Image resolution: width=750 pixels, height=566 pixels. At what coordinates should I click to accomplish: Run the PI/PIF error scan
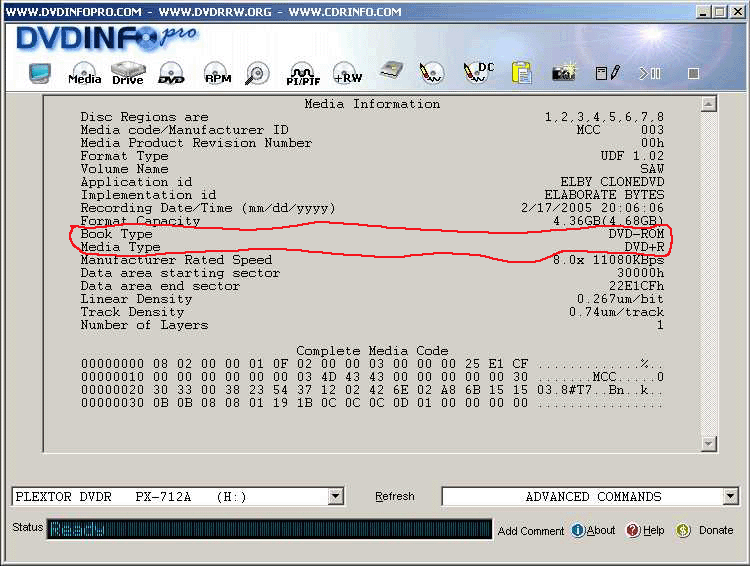(303, 74)
